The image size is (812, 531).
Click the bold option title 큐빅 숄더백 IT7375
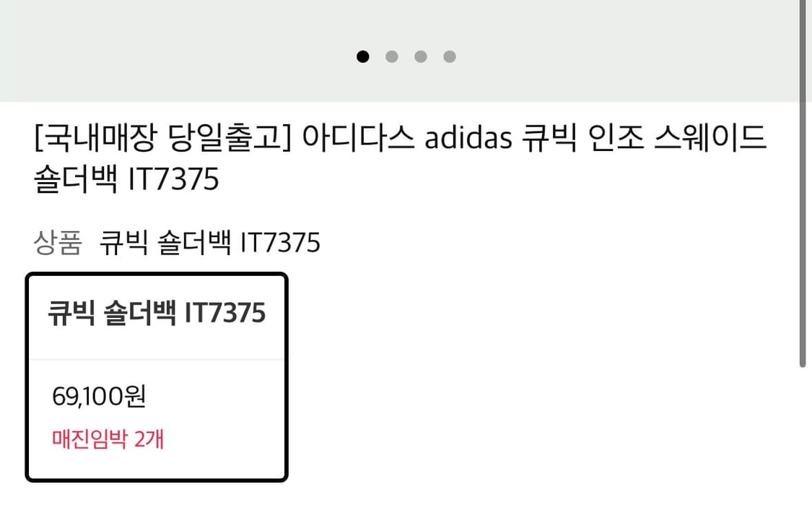coord(156,312)
